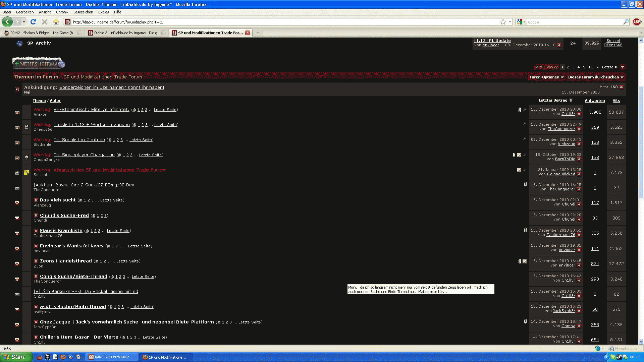Open Letzte Seite of Conq's Suche/Biete-Thread
Image resolution: width=644 pixels, height=362 pixels.
143,277
